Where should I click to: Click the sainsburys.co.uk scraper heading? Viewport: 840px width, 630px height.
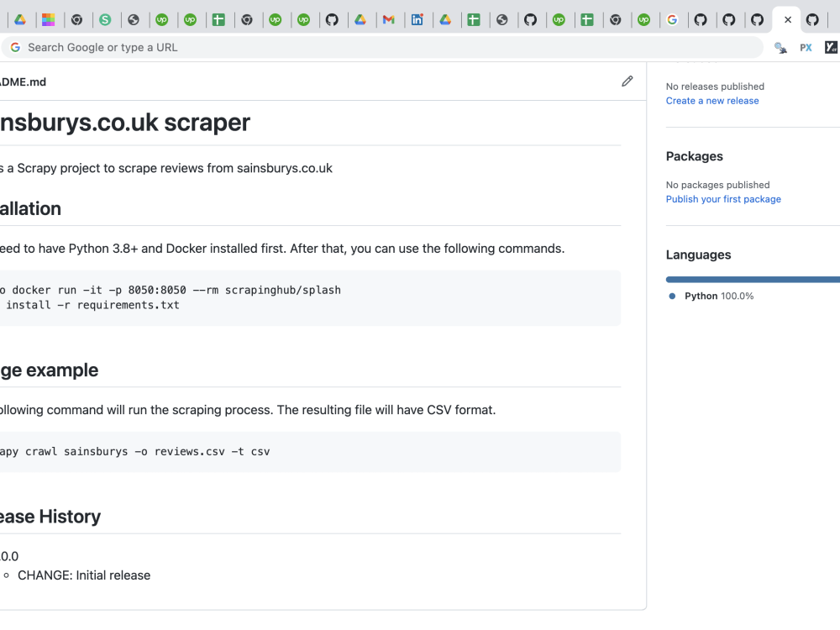[125, 122]
